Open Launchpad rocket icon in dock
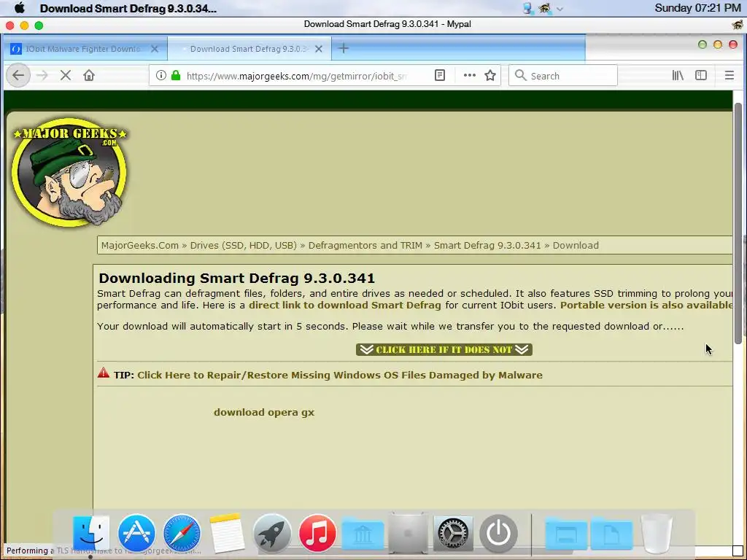Screen dimensions: 747x560 [272, 533]
